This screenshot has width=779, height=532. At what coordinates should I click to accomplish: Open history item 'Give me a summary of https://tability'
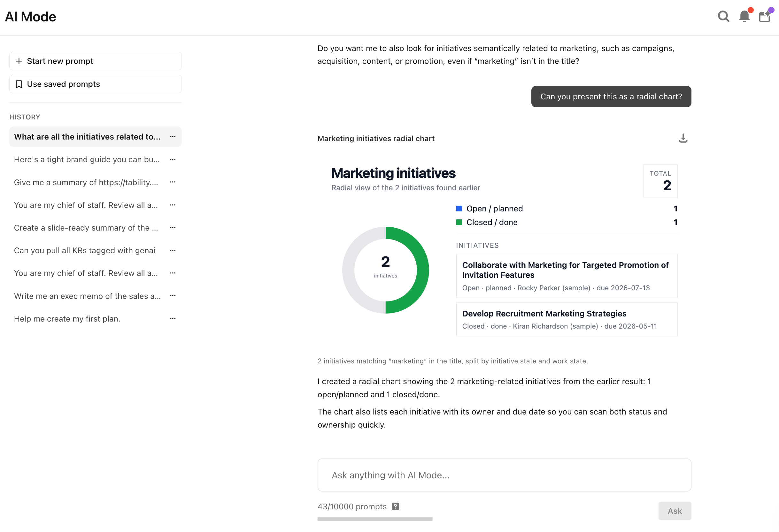[86, 182]
